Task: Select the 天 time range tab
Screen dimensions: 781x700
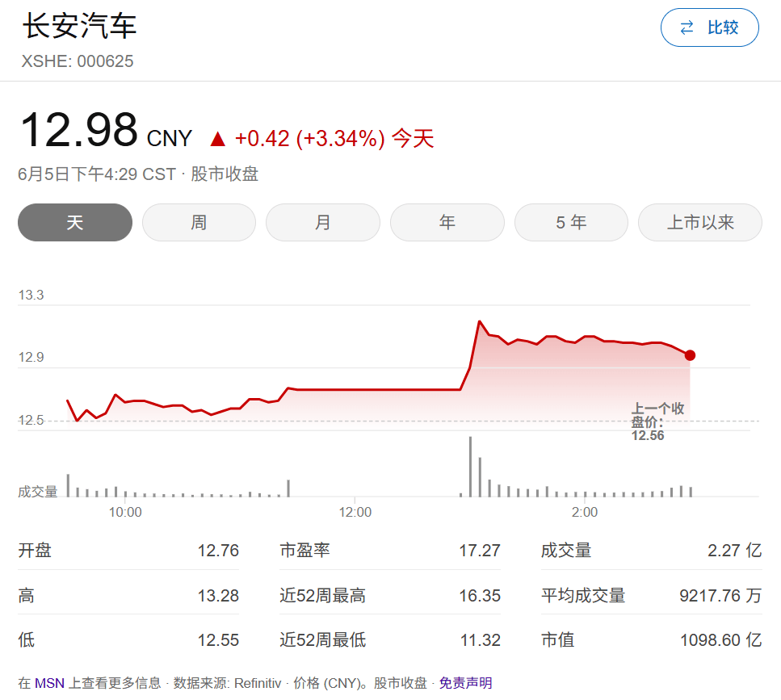Action: coord(75,222)
